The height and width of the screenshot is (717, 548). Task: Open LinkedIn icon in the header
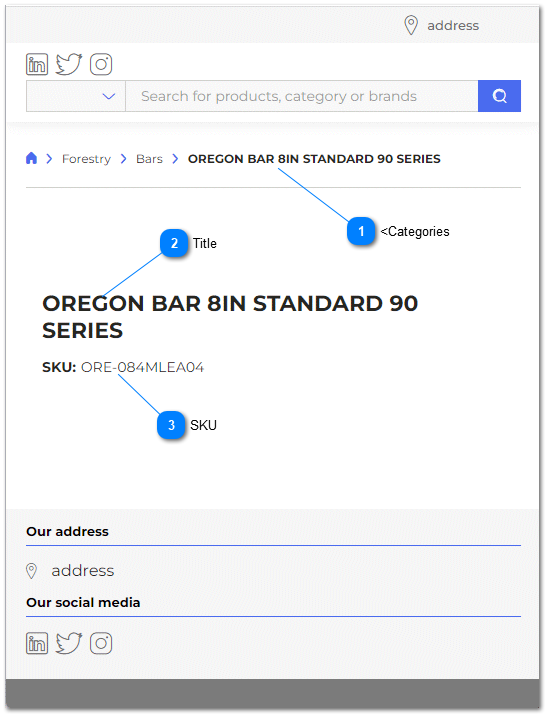[x=37, y=64]
